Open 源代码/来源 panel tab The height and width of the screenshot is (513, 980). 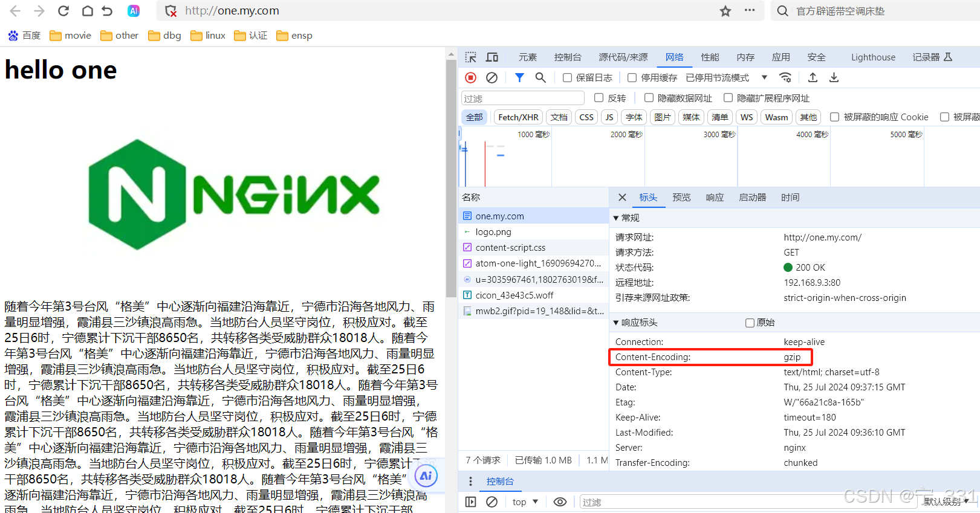[623, 57]
